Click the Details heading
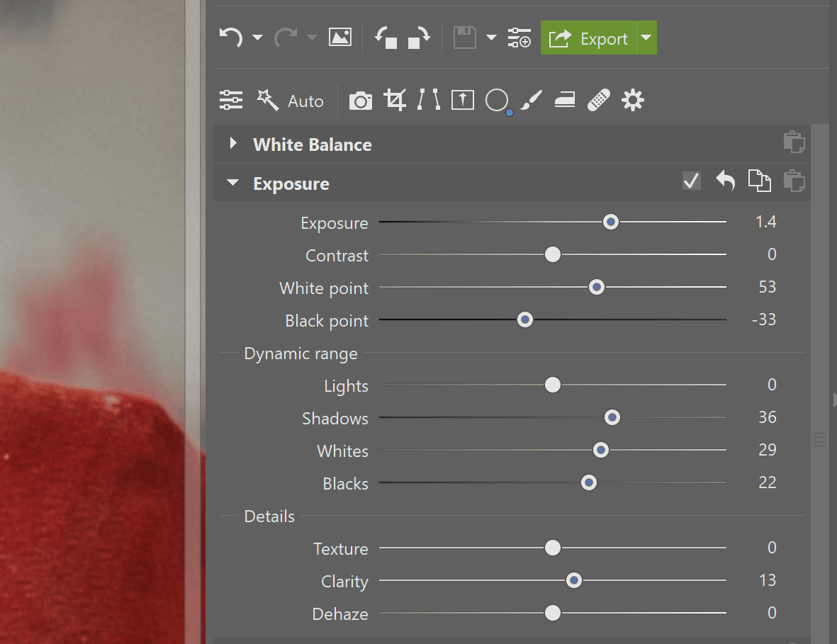 click(269, 516)
